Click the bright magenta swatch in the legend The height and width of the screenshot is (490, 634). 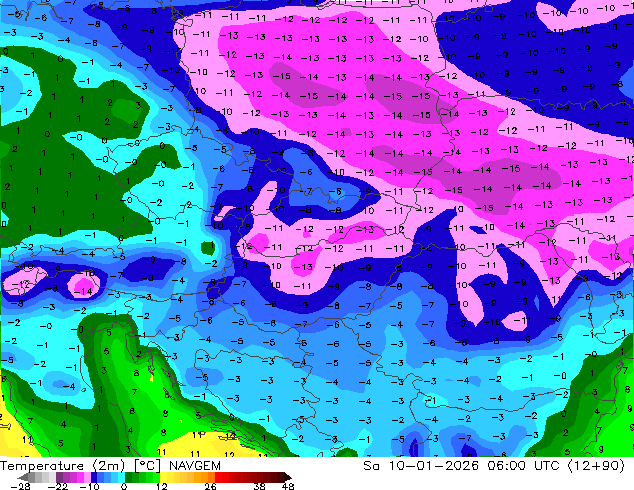click(x=80, y=477)
